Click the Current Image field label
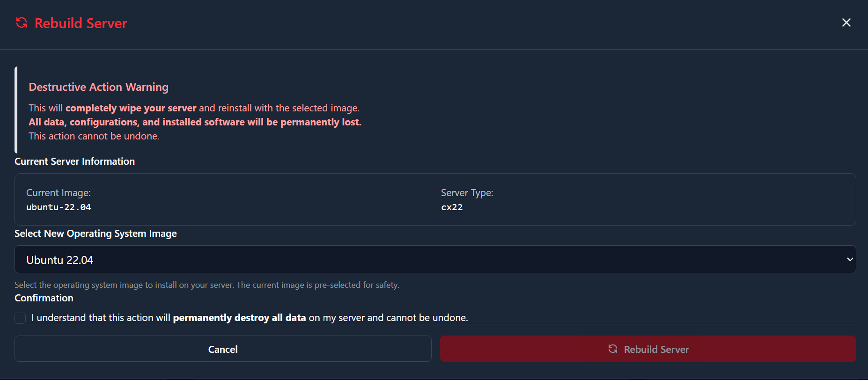The width and height of the screenshot is (868, 380). pos(59,193)
